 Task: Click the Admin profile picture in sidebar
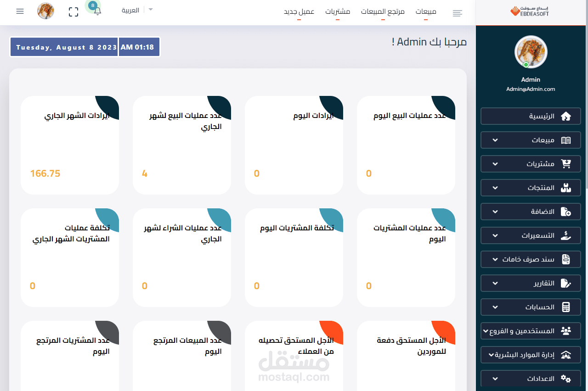point(531,52)
